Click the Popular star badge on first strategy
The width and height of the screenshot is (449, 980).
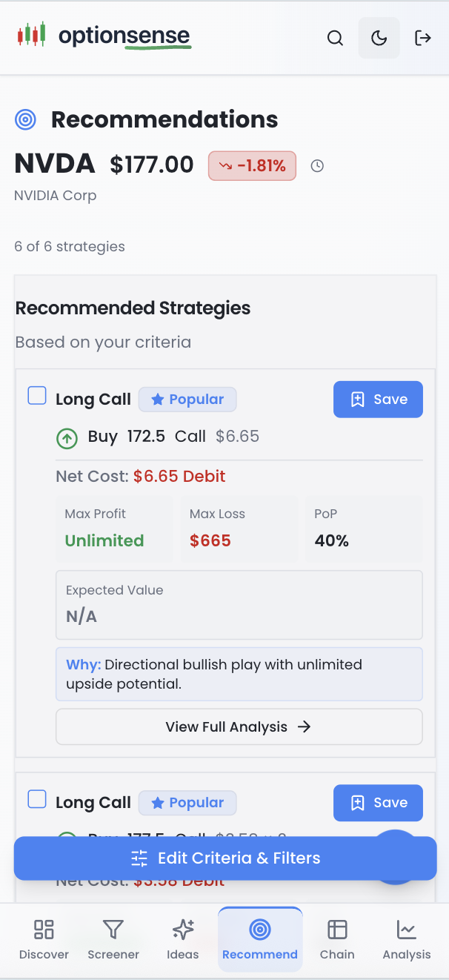point(187,400)
